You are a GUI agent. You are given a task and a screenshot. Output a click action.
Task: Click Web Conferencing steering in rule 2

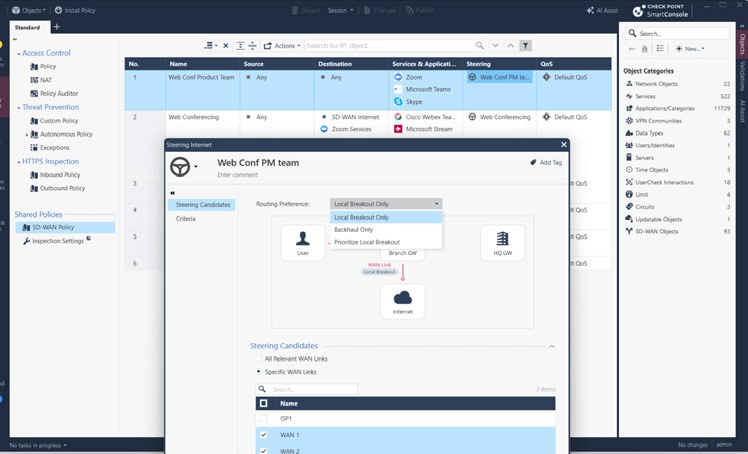tap(499, 117)
